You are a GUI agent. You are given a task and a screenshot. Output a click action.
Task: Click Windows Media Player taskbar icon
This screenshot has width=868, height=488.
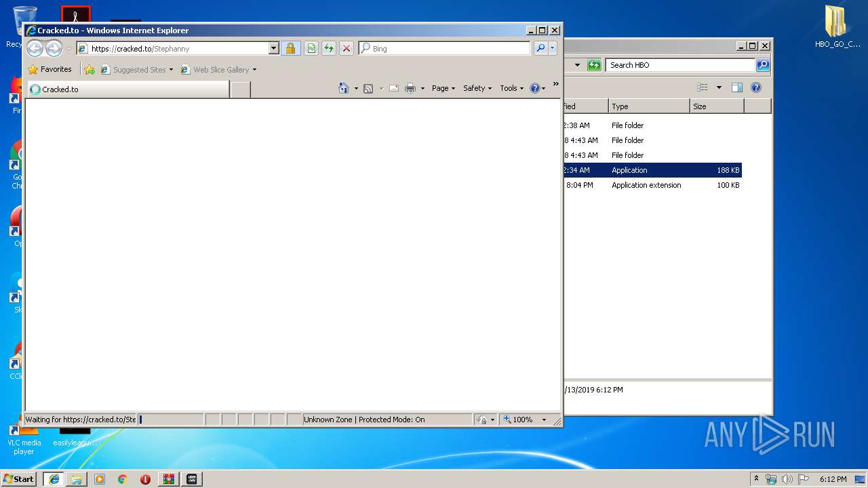(x=100, y=479)
